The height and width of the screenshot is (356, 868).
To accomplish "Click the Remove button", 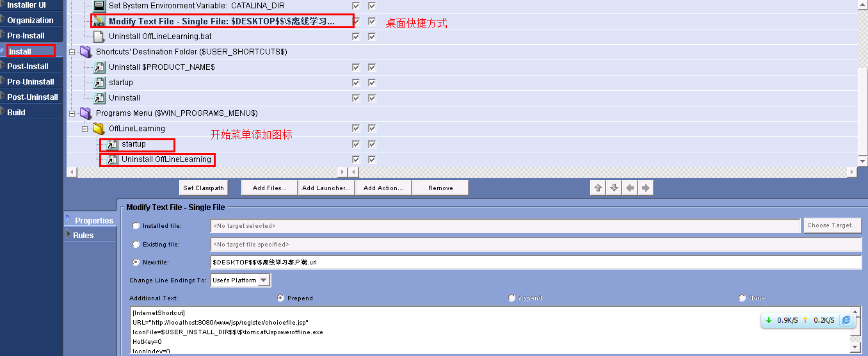I will (440, 188).
